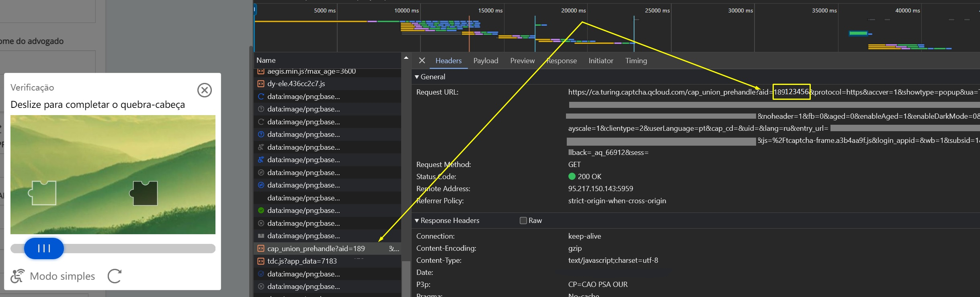Click the aegis.min.js script file icon
980x297 pixels.
(261, 71)
